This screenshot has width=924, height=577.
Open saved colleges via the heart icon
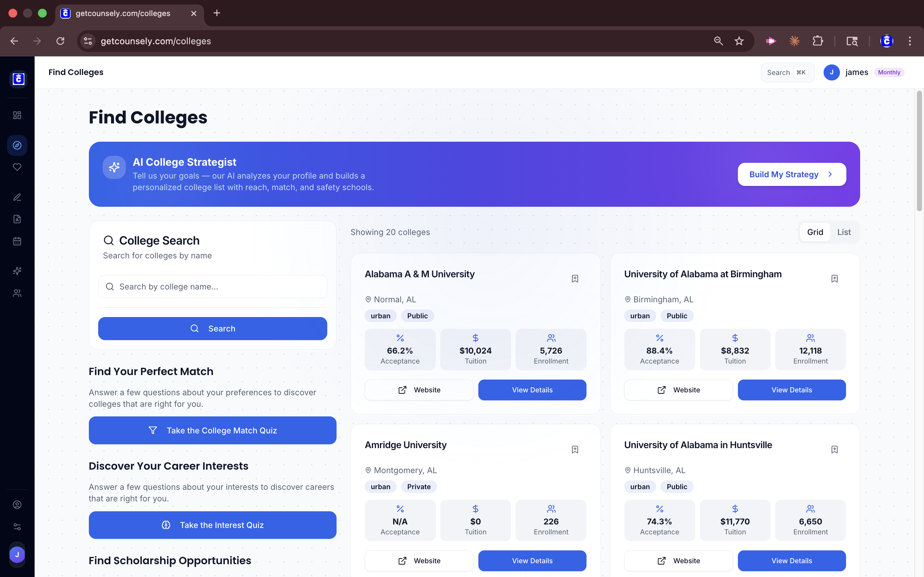click(17, 167)
